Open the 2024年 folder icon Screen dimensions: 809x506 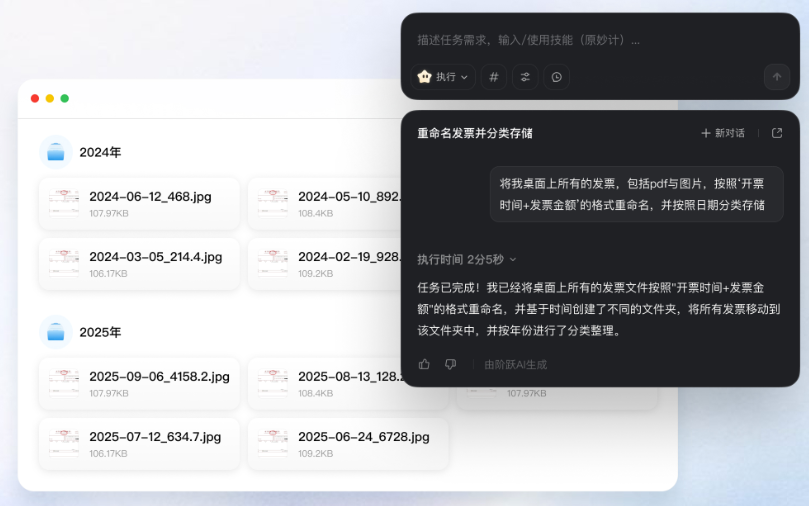point(56,152)
